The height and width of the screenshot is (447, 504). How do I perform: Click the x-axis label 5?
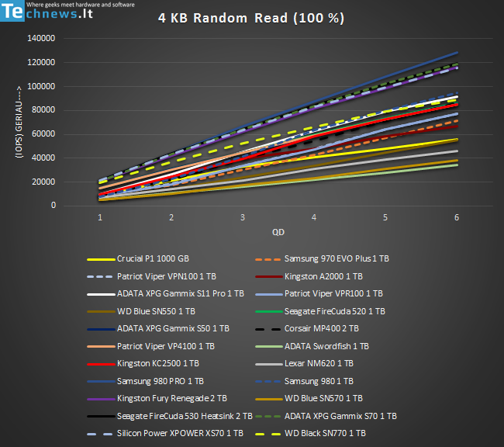(x=385, y=218)
